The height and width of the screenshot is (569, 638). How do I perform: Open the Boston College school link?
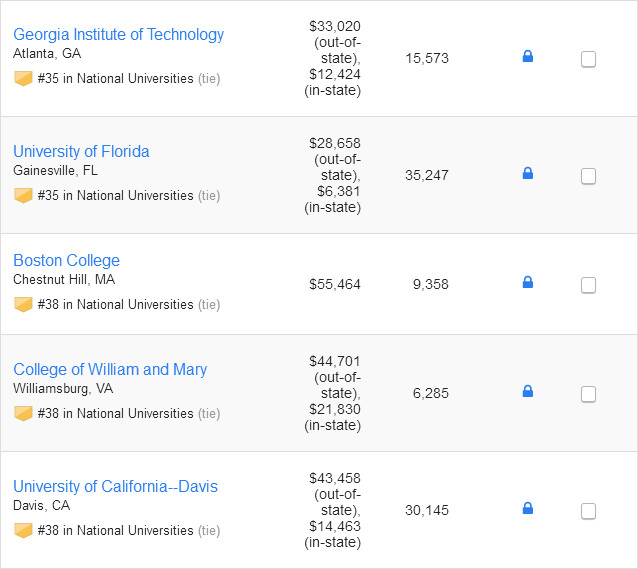[x=66, y=260]
